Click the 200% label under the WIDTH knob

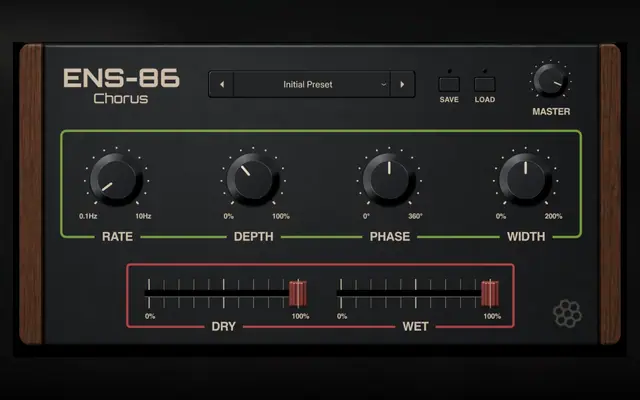[x=553, y=216]
